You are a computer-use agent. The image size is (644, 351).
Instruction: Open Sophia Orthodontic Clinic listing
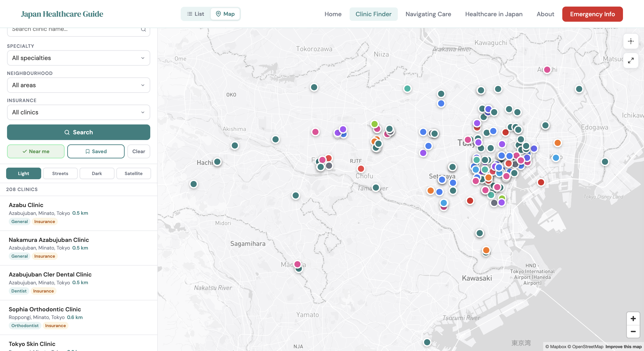[78, 317]
